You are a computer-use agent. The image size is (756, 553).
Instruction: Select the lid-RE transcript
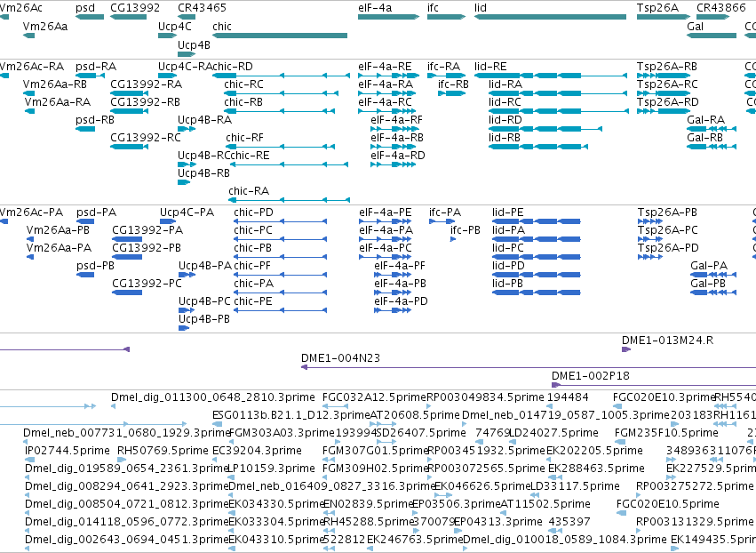(x=551, y=76)
